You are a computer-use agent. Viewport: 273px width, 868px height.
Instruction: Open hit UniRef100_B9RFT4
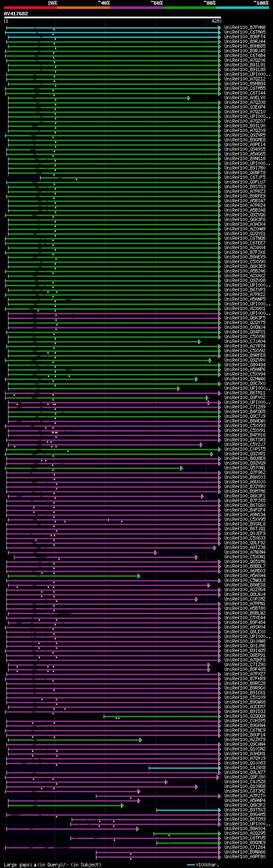click(245, 37)
